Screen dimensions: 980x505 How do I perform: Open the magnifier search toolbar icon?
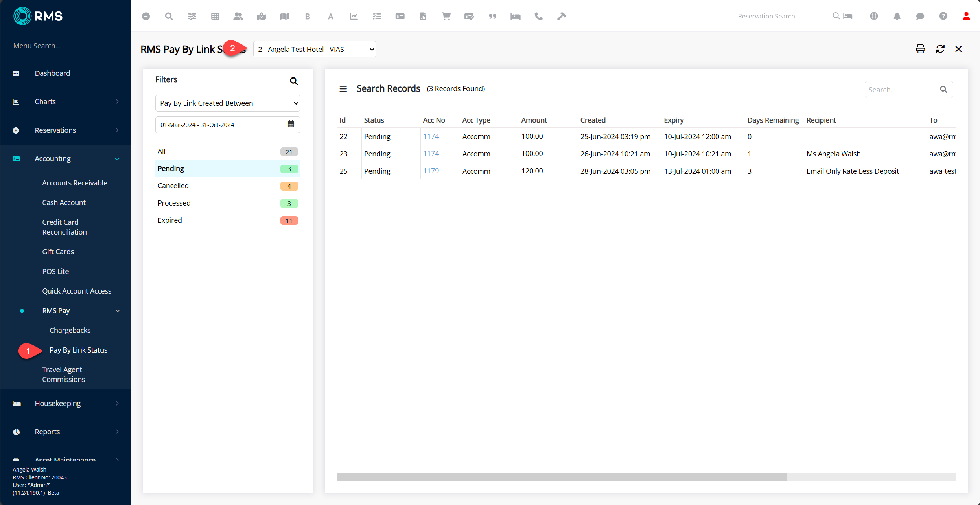coord(169,16)
